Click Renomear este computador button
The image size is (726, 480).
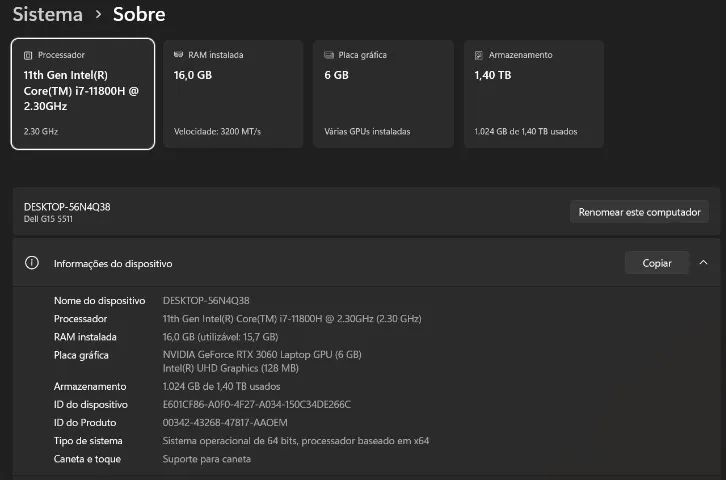[639, 212]
